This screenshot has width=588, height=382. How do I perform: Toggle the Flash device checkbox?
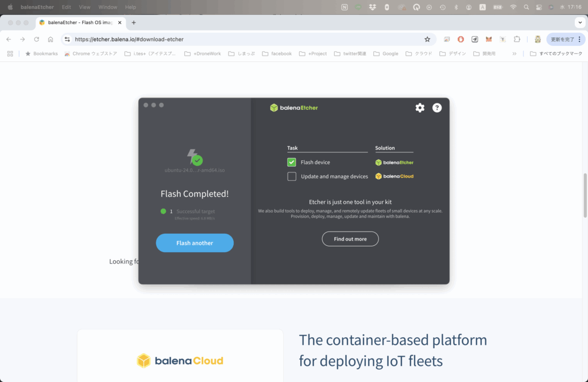(291, 162)
